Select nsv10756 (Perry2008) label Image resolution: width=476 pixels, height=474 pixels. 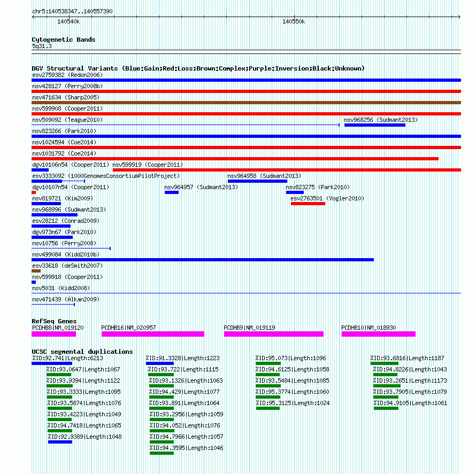(x=64, y=243)
